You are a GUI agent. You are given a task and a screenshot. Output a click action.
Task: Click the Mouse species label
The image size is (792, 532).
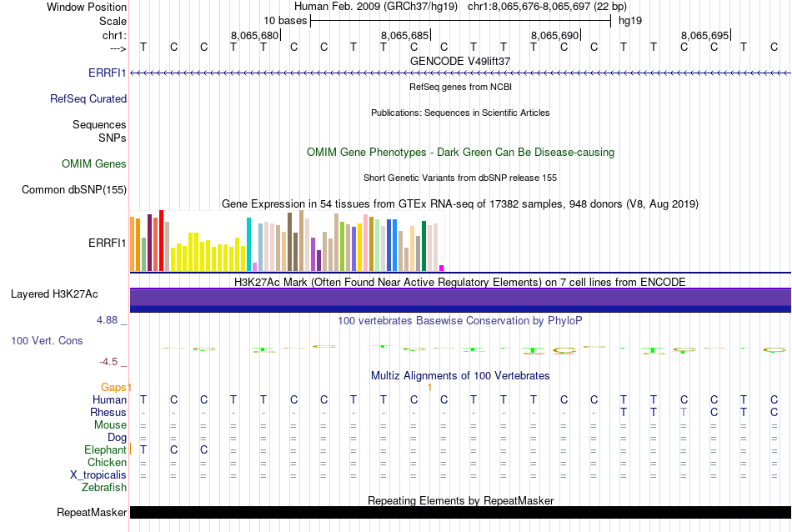[x=110, y=425]
